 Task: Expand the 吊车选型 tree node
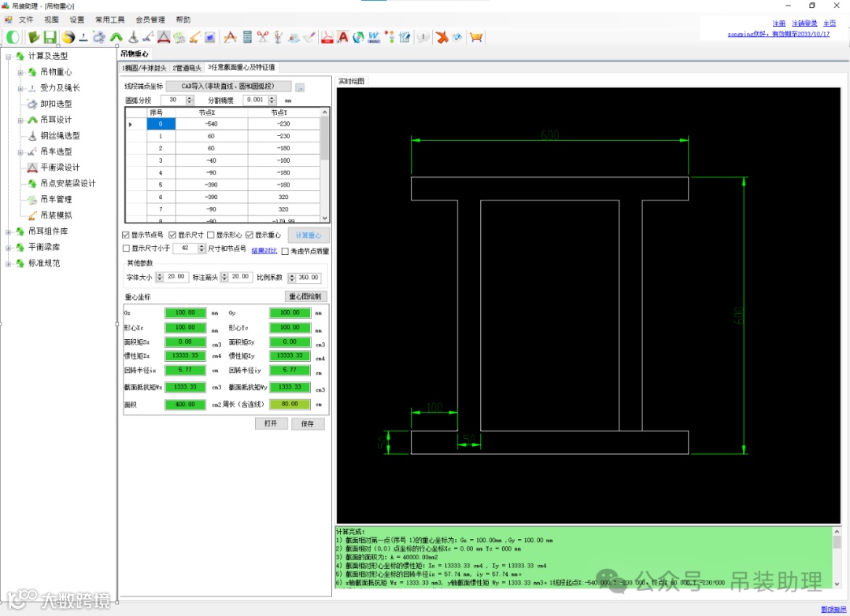click(21, 152)
